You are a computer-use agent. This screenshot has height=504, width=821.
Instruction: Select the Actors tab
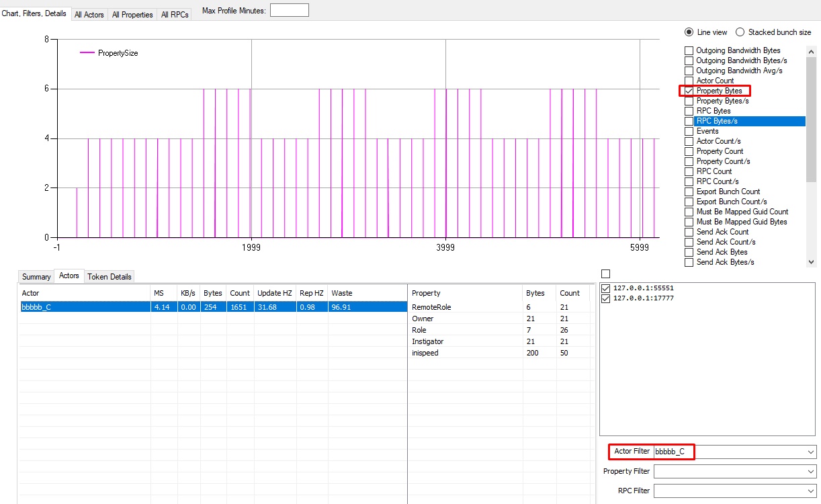(69, 276)
